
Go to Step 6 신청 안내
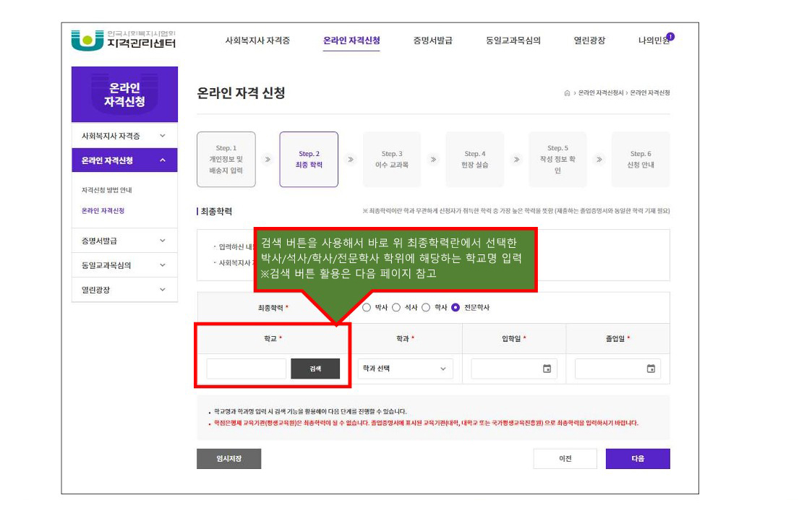click(641, 160)
